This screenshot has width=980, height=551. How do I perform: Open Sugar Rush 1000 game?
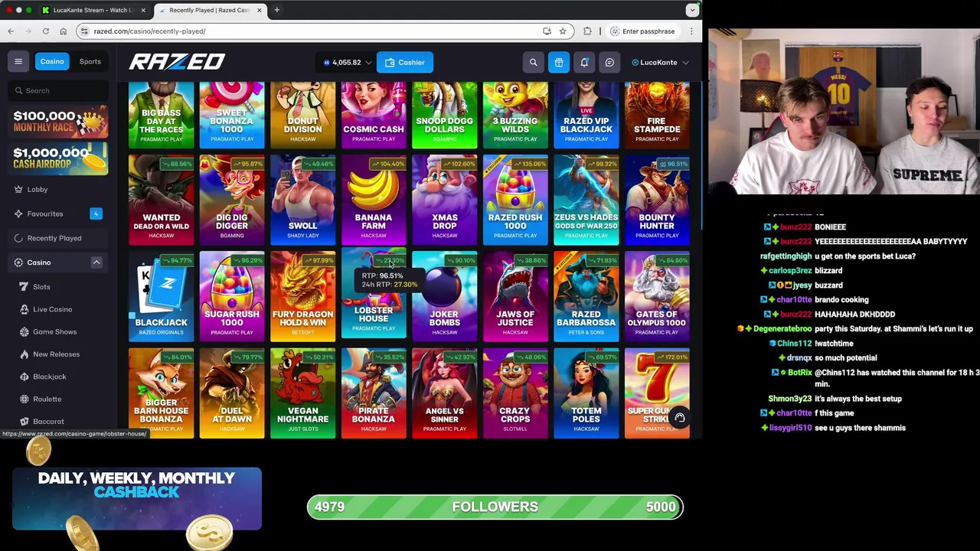pyautogui.click(x=232, y=297)
